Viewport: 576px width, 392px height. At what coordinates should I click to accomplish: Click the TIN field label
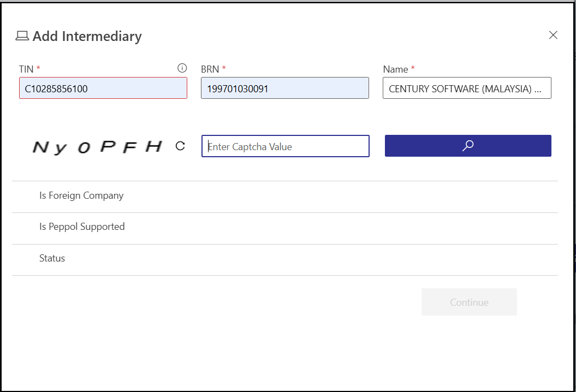(x=26, y=69)
